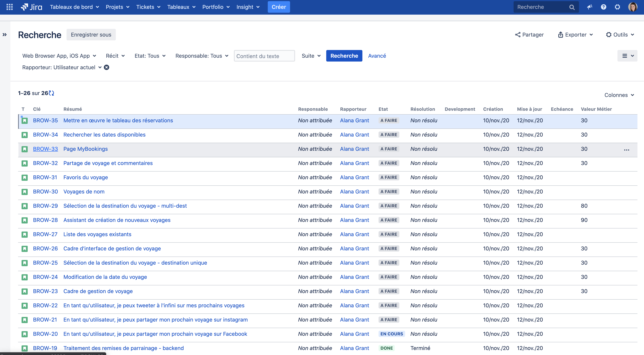Open the help question mark icon
Image resolution: width=644 pixels, height=355 pixels.
603,7
